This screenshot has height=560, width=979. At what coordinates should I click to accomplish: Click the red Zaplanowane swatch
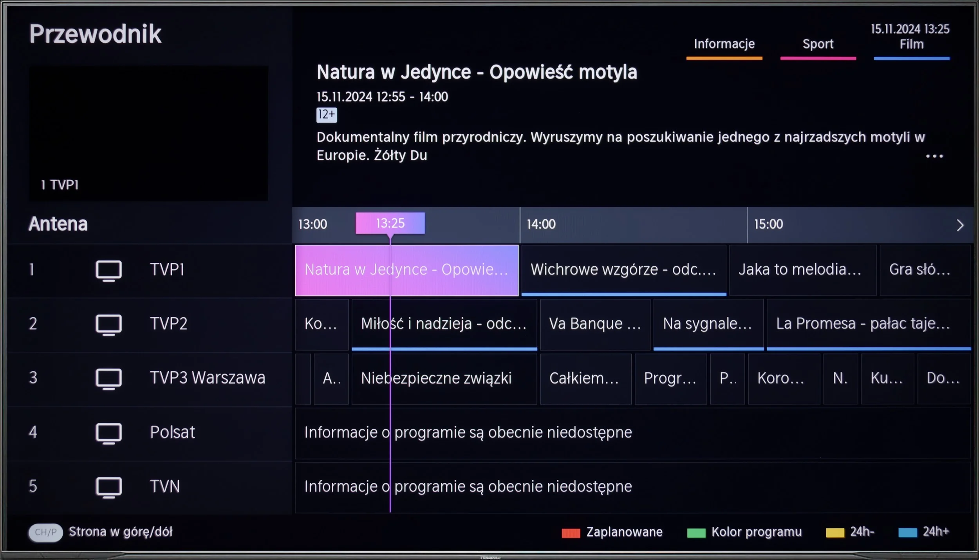click(x=571, y=533)
